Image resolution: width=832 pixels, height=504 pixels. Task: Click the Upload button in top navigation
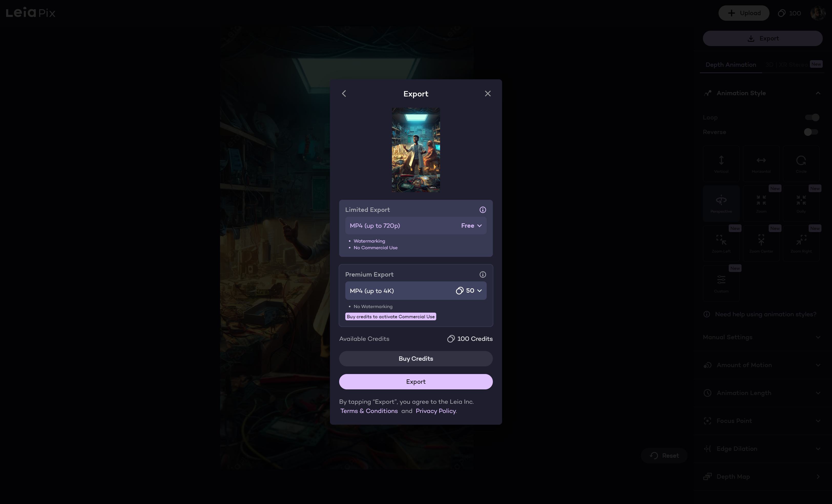pyautogui.click(x=743, y=13)
